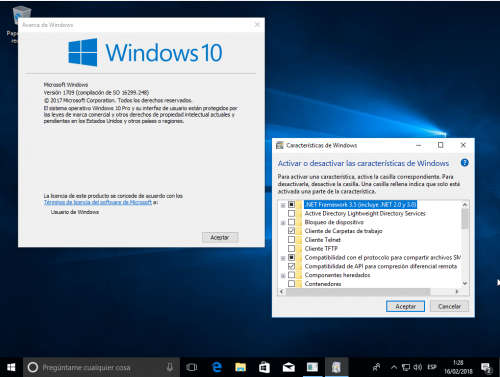This screenshot has width=500, height=377.
Task: Close the Acerca de Windows dialog
Action: click(257, 25)
